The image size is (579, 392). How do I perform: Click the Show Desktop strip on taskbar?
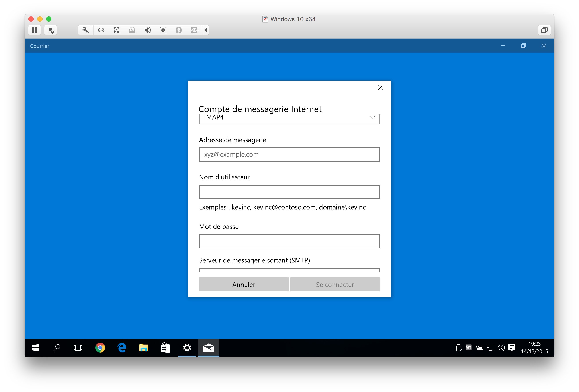553,348
